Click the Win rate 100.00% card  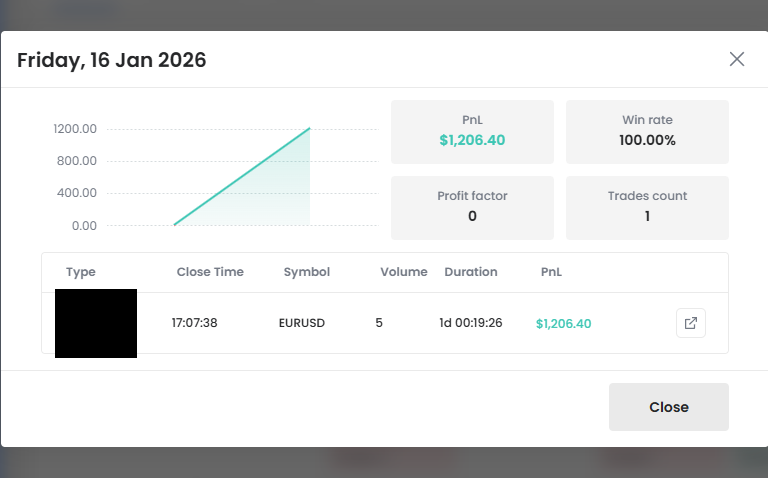647,131
